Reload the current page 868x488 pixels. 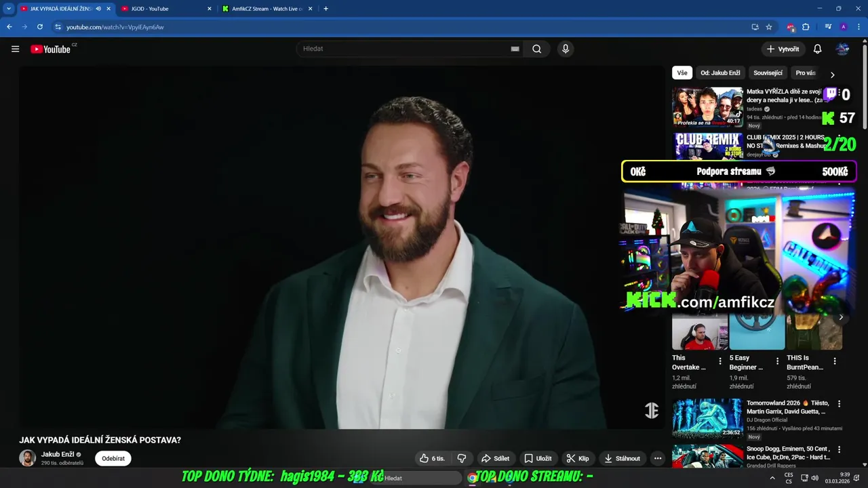pyautogui.click(x=40, y=27)
